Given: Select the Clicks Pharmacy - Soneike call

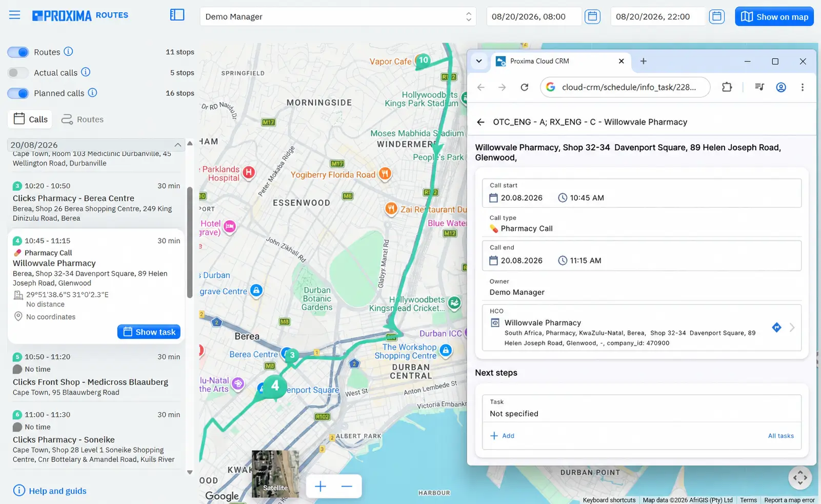Looking at the screenshot, I should click(x=96, y=436).
